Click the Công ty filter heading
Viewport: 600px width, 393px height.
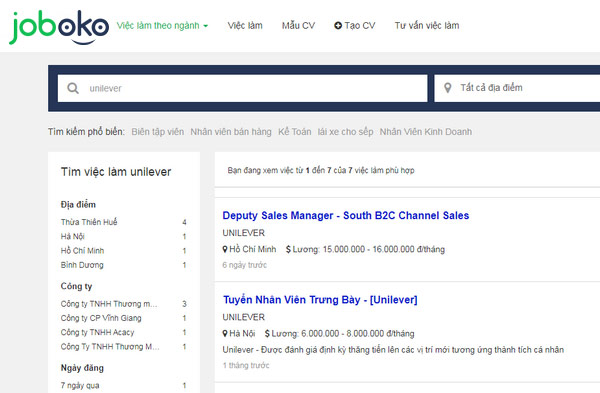click(x=76, y=286)
